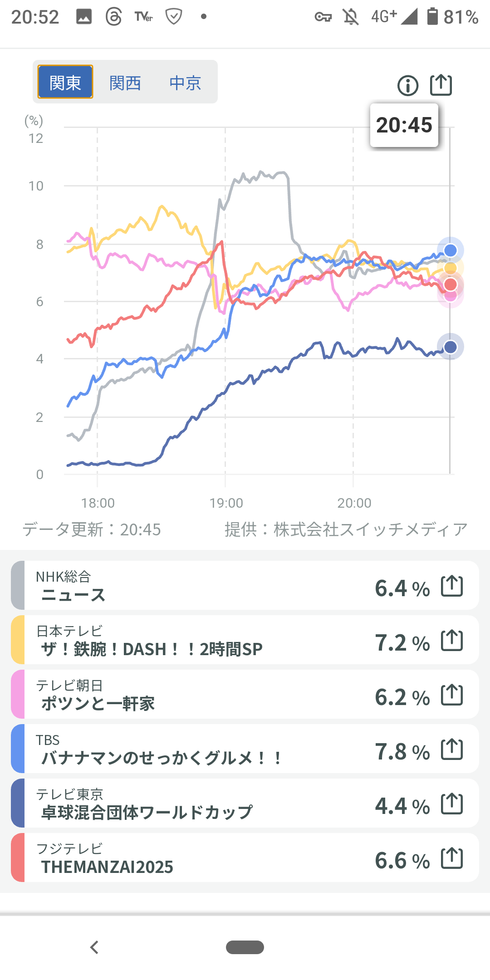
Task: Tap the dark blue テレビ東京 chart point
Action: 450,347
